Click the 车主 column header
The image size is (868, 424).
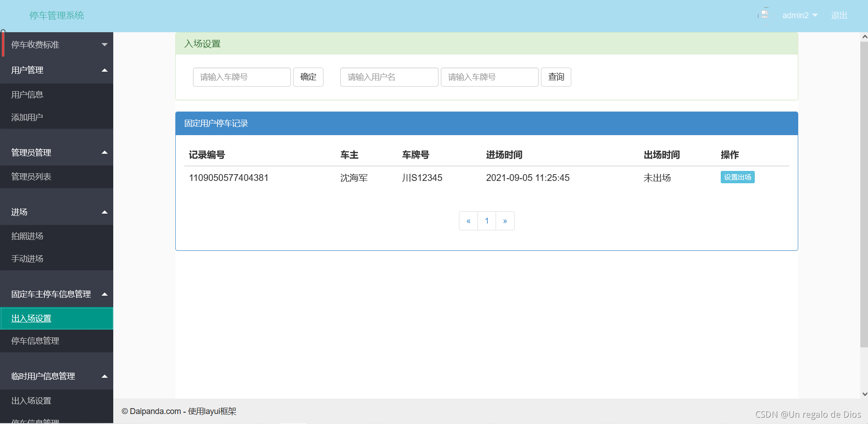click(349, 155)
